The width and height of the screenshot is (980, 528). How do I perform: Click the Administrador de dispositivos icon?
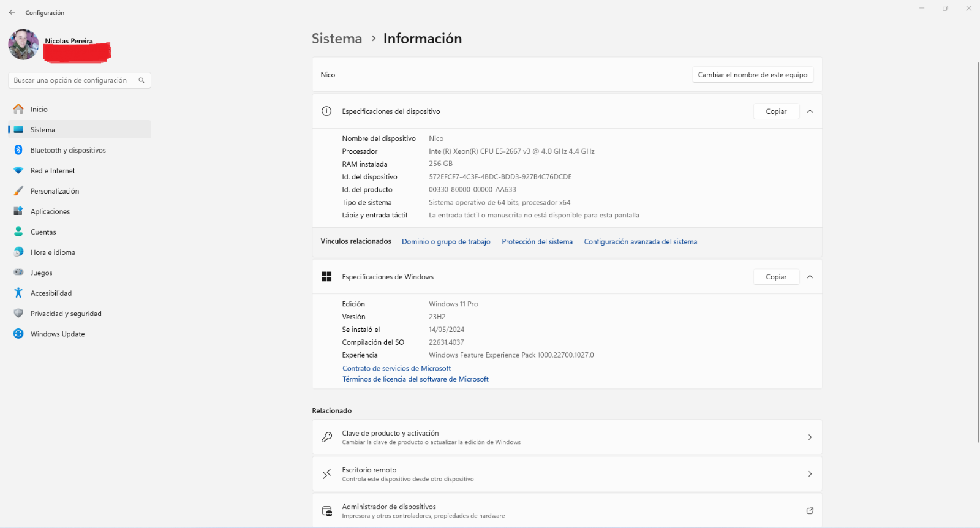[x=326, y=511]
